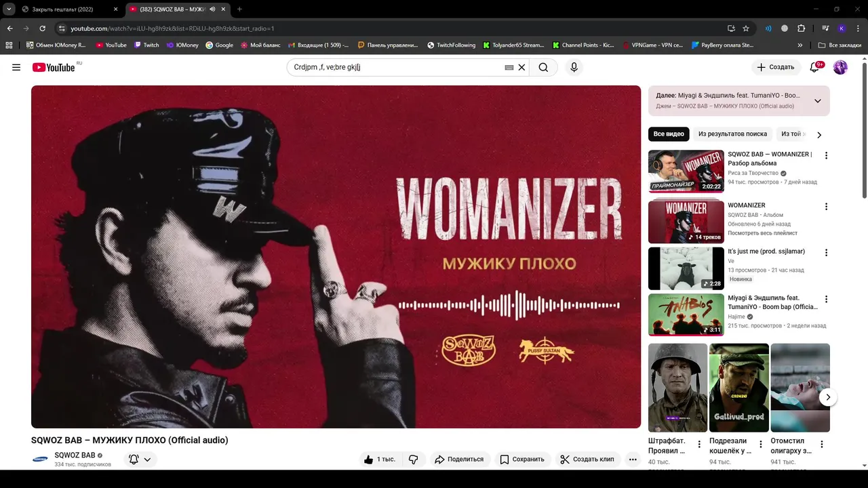Clear the search field with the X icon
Image resolution: width=868 pixels, height=488 pixels.
coord(521,67)
